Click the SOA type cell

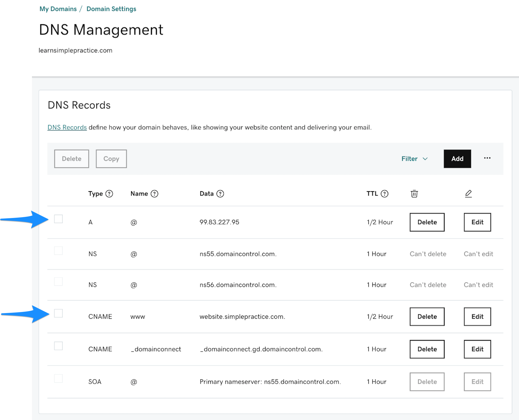pyautogui.click(x=95, y=382)
